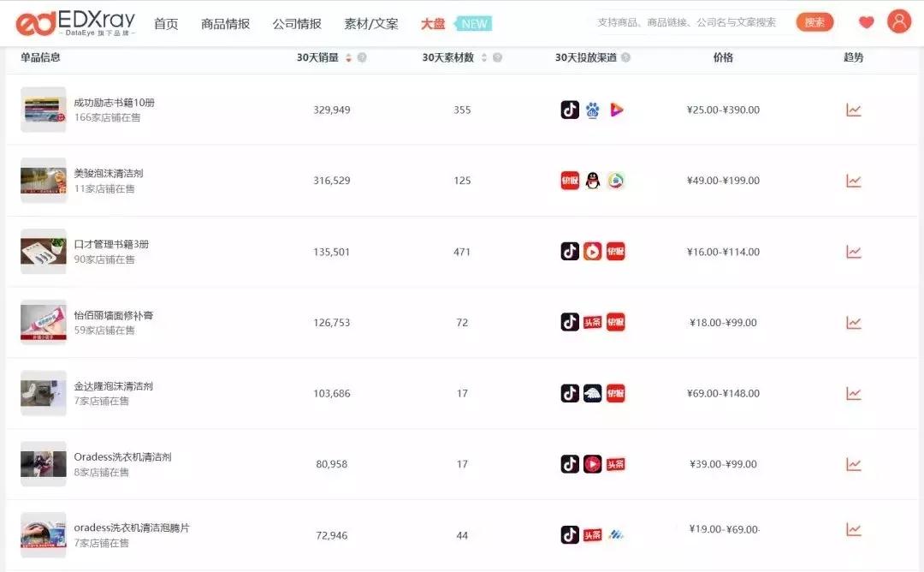Open trend chart for oradess洗衣机清洁泡腾片
Viewport: 924px width, 572px height.
point(853,529)
